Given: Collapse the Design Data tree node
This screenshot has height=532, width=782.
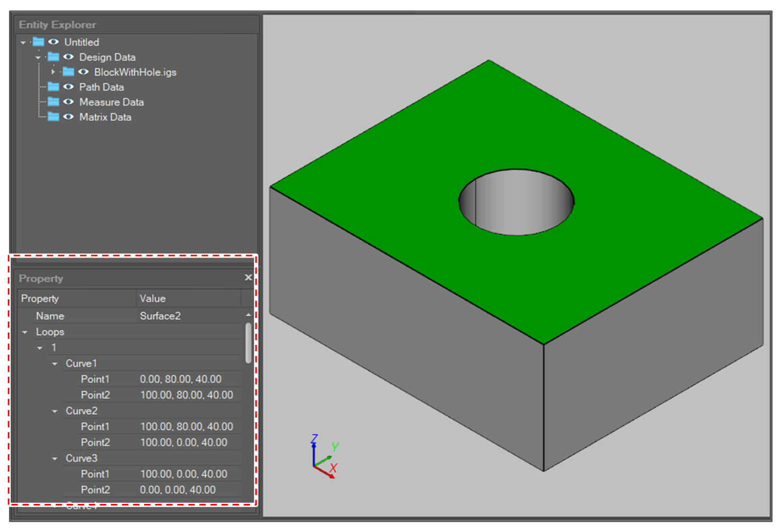Looking at the screenshot, I should [38, 57].
